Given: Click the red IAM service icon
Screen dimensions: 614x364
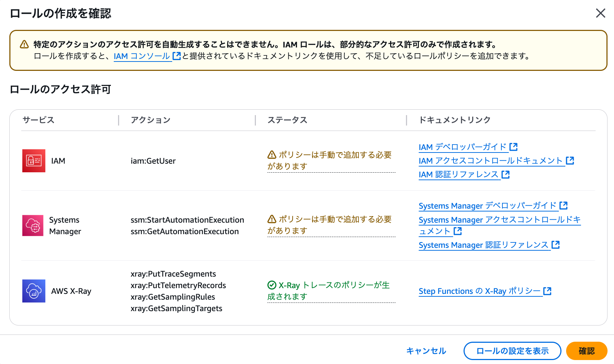Looking at the screenshot, I should tap(34, 161).
